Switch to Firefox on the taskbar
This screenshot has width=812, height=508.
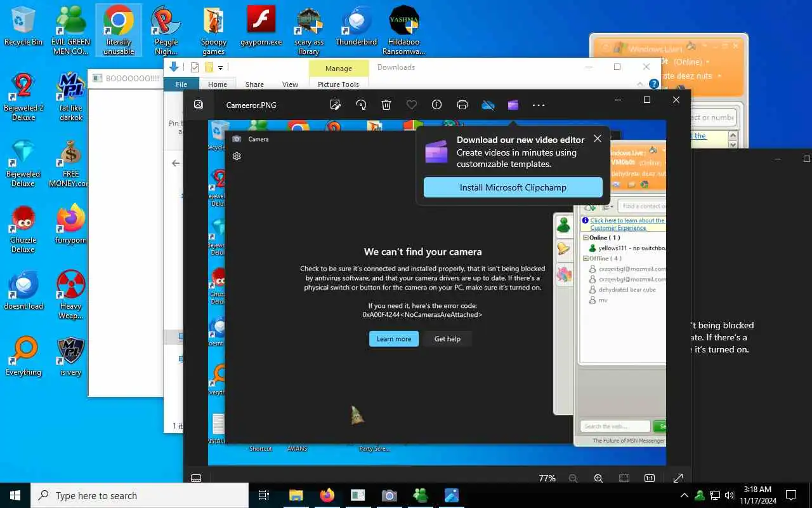(327, 495)
